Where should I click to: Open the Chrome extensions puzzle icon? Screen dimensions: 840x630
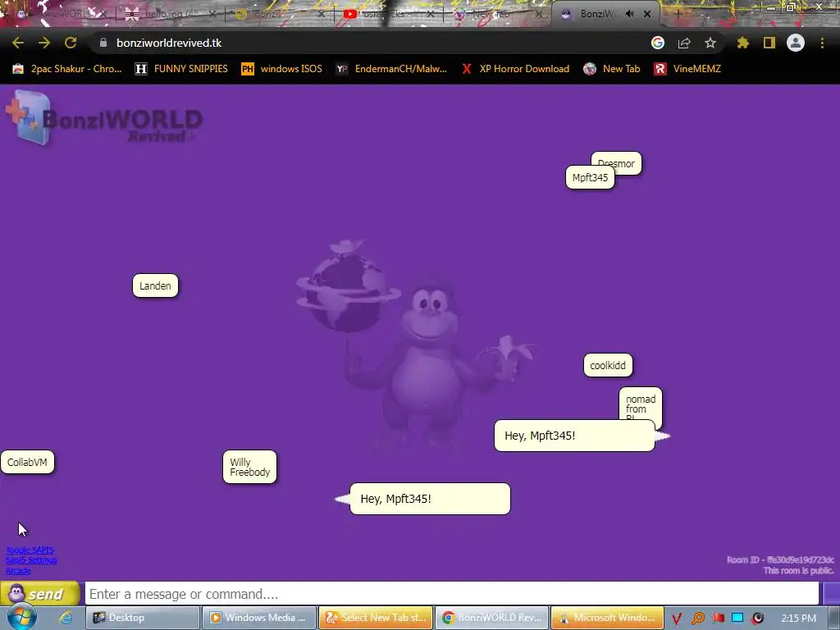pyautogui.click(x=742, y=43)
